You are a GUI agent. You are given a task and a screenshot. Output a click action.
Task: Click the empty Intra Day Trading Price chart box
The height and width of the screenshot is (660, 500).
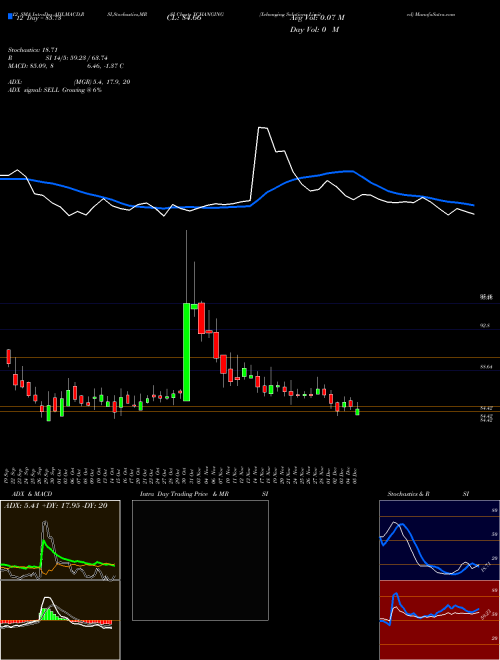click(x=200, y=560)
